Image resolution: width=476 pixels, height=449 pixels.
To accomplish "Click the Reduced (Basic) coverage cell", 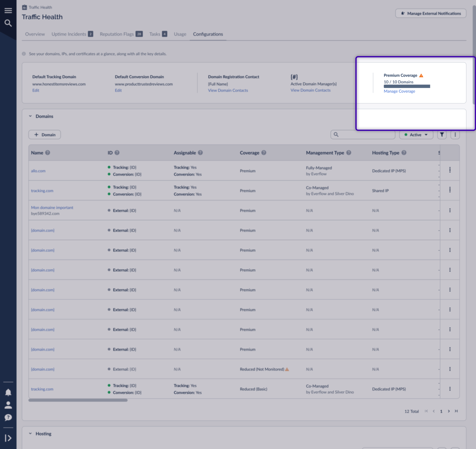I will point(253,389).
